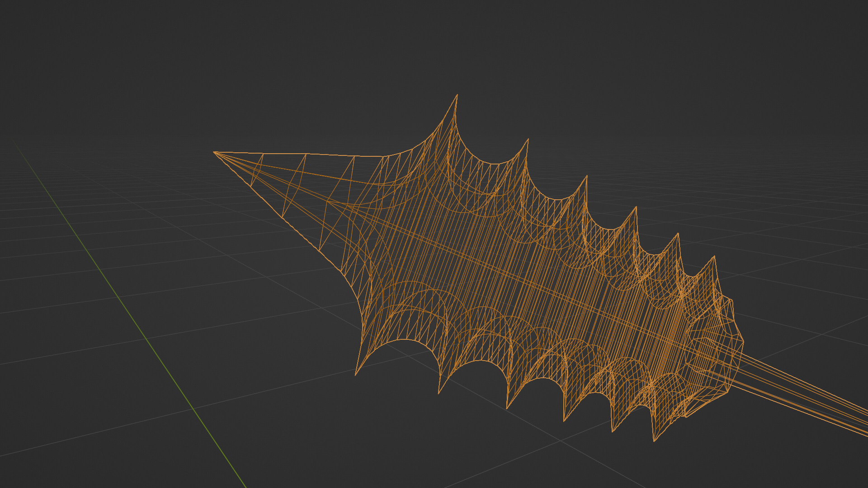Click the curved arc between first two top spikes
Viewport: 868px width, 488px height.
coord(495,164)
